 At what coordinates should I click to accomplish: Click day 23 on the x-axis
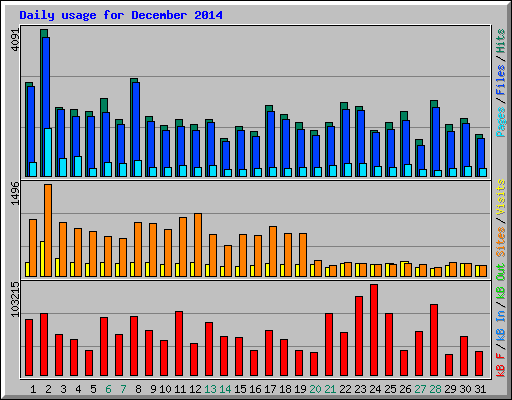pos(360,389)
